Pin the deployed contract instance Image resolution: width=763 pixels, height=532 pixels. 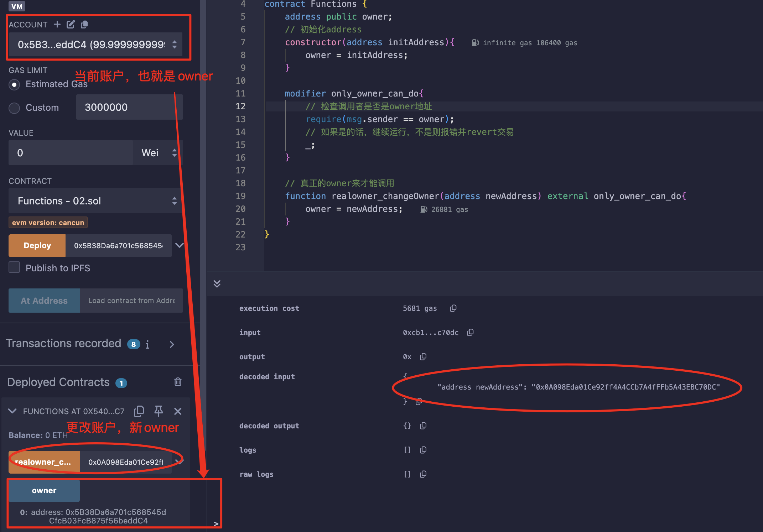(159, 411)
